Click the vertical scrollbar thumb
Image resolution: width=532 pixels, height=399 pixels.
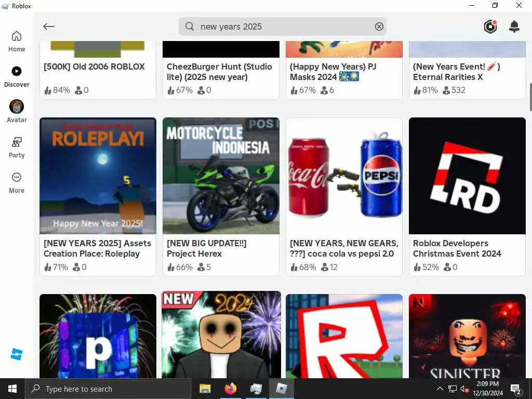pyautogui.click(x=530, y=97)
